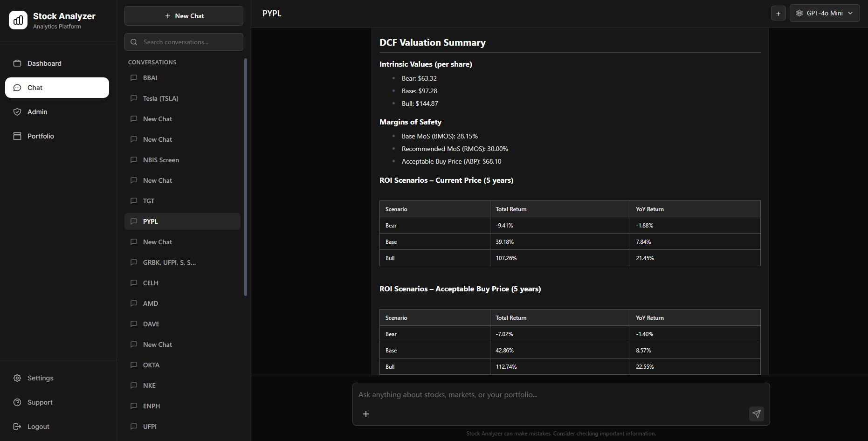
Task: Click the Logout icon
Action: pyautogui.click(x=17, y=426)
